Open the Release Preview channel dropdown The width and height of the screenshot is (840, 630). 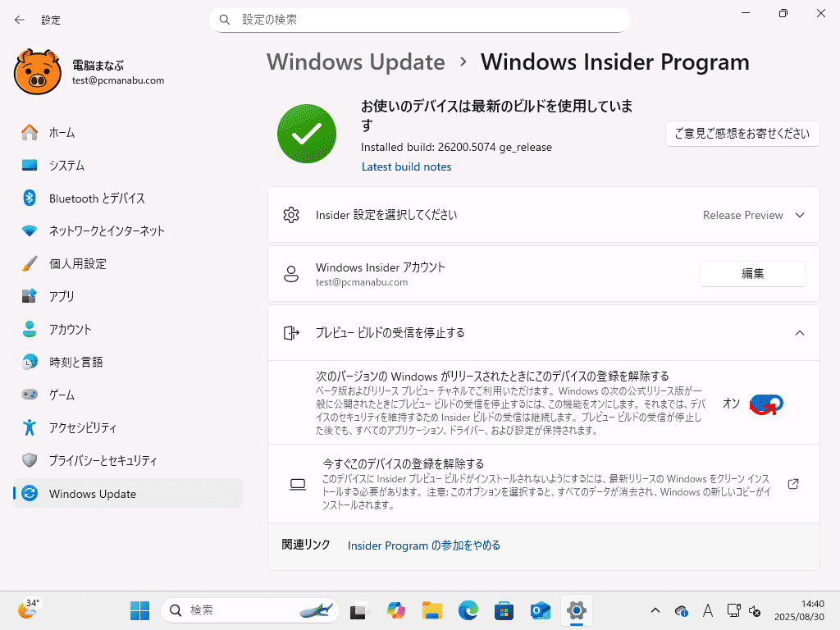[753, 215]
